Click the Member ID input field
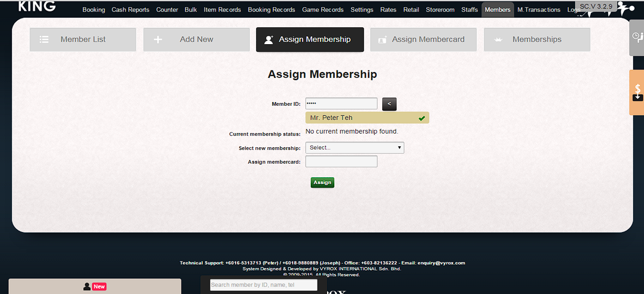The width and height of the screenshot is (644, 294). [341, 104]
